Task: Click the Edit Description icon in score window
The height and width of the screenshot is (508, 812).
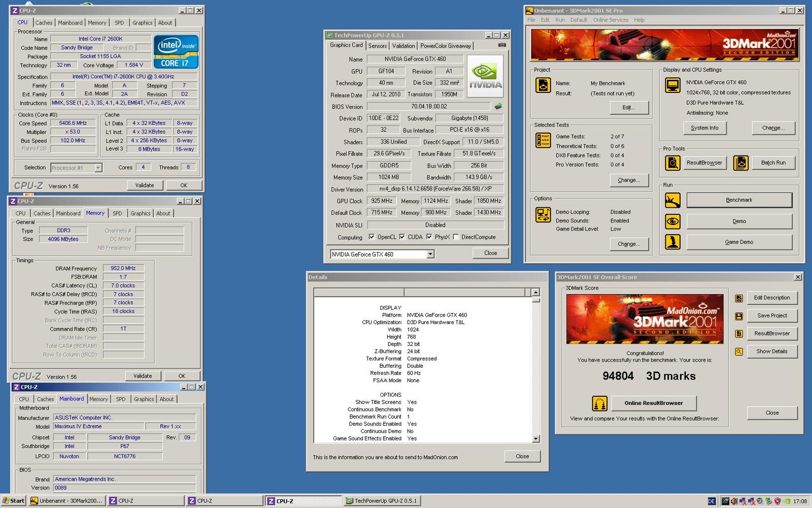Action: point(739,298)
